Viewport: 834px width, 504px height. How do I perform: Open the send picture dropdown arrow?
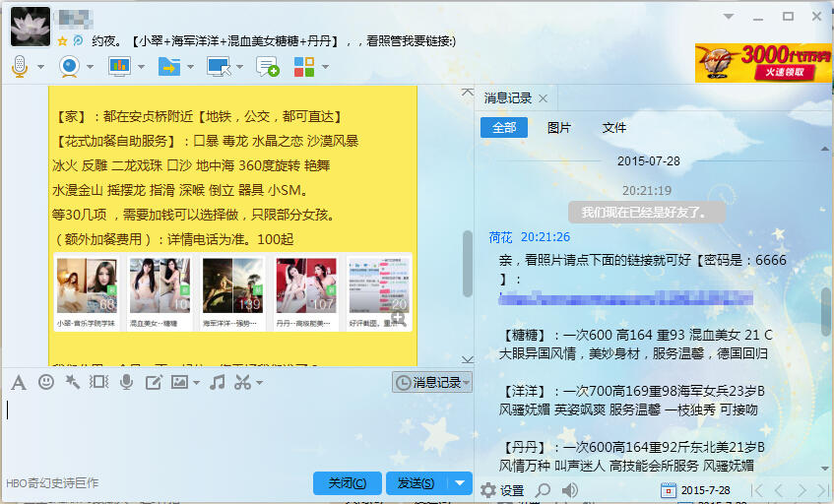[x=197, y=383]
